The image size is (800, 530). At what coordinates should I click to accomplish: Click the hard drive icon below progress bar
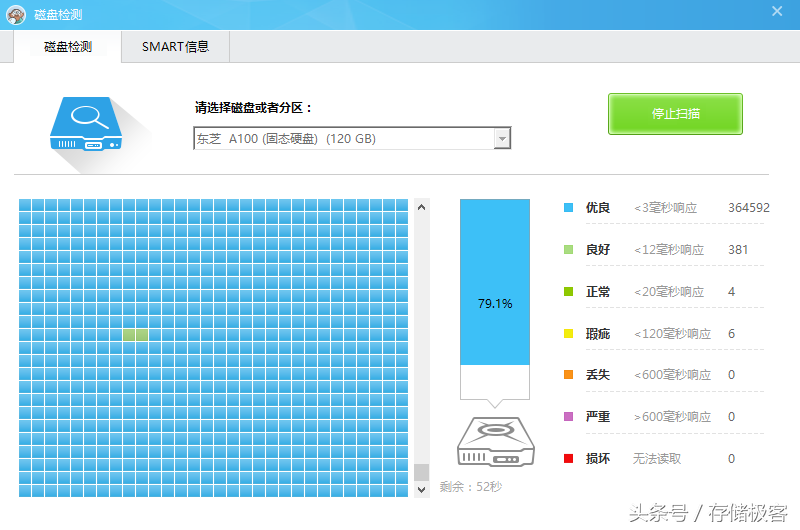(x=495, y=442)
